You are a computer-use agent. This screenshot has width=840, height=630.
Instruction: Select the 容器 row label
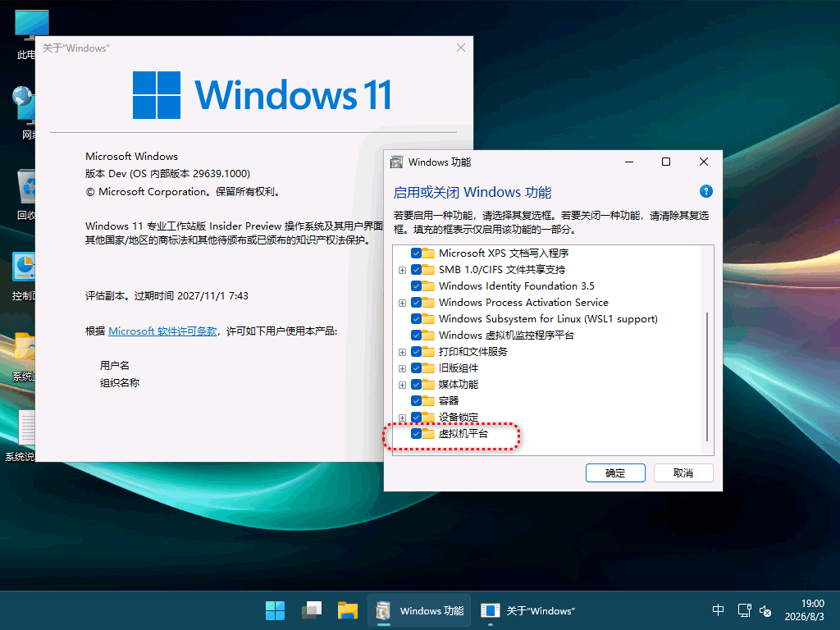[x=449, y=400]
